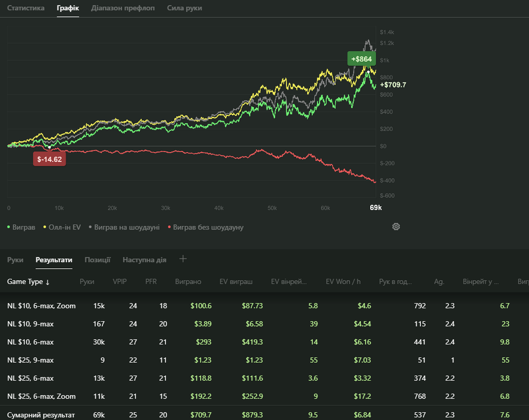Screen dimensions: 529x420
Task: Open chart settings gear icon
Action: [x=396, y=226]
